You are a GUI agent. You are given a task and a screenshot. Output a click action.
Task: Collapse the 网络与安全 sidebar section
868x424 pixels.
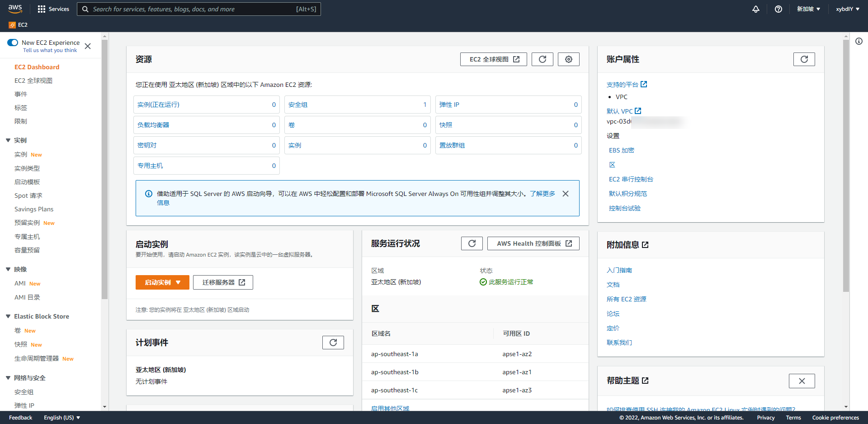coord(8,378)
